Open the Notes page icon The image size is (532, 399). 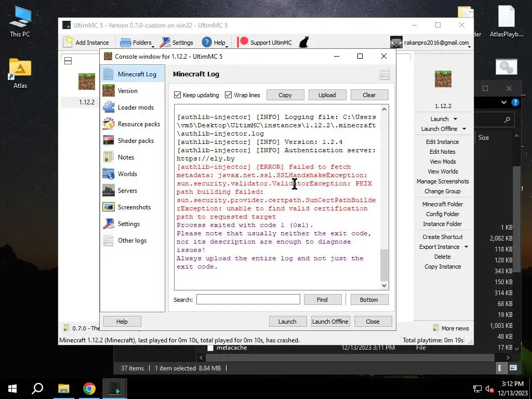109,157
